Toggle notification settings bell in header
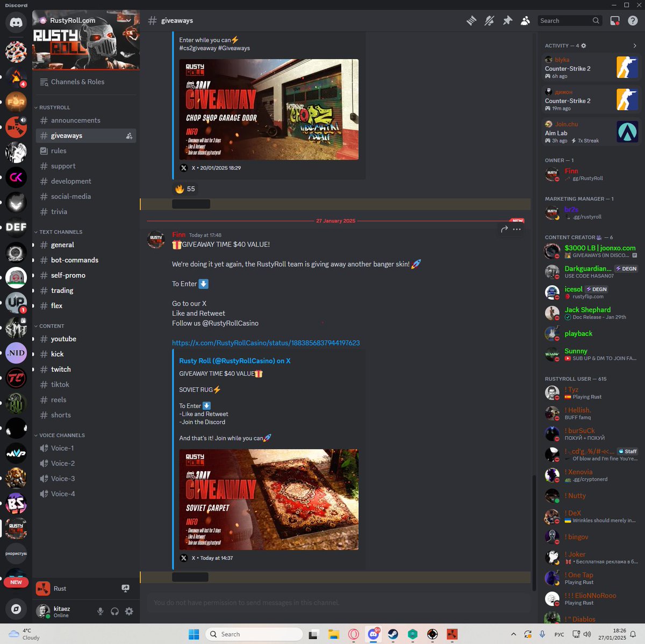The width and height of the screenshot is (645, 644). coord(489,20)
